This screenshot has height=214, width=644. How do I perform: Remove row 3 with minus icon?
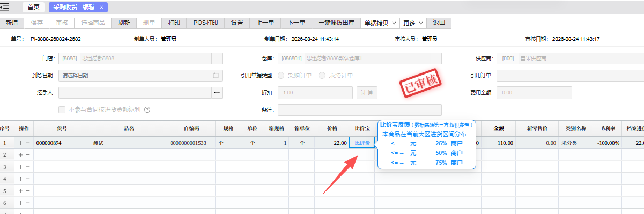point(28,167)
